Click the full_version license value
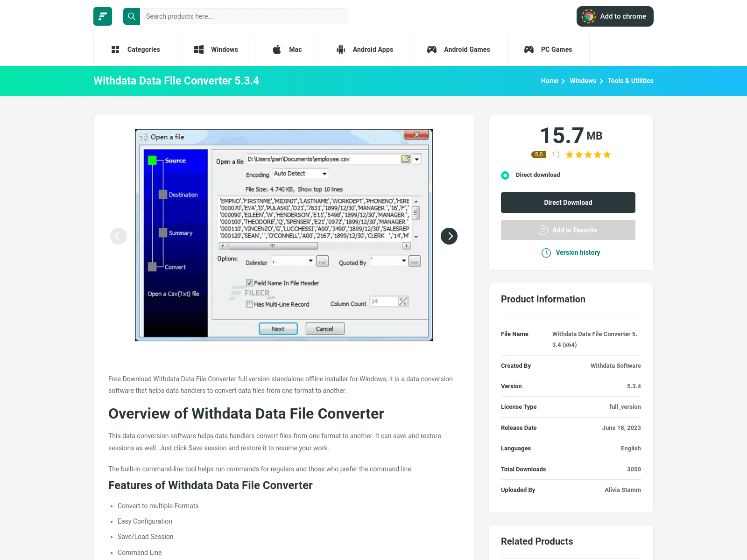 point(625,407)
